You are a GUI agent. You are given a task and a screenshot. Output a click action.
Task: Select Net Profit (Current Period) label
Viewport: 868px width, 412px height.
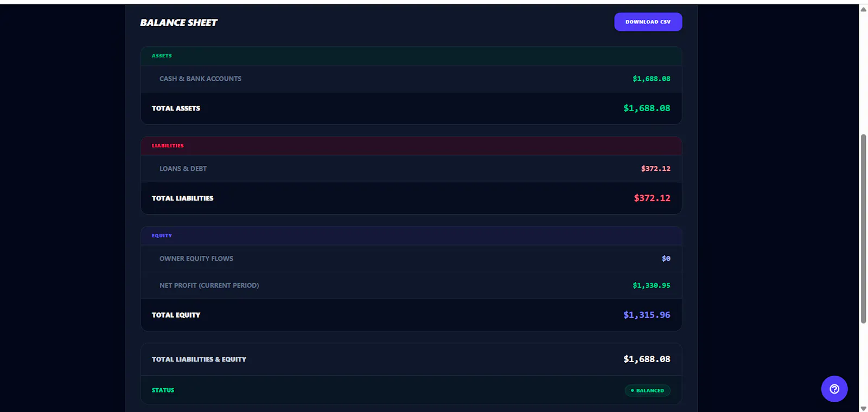click(x=209, y=285)
